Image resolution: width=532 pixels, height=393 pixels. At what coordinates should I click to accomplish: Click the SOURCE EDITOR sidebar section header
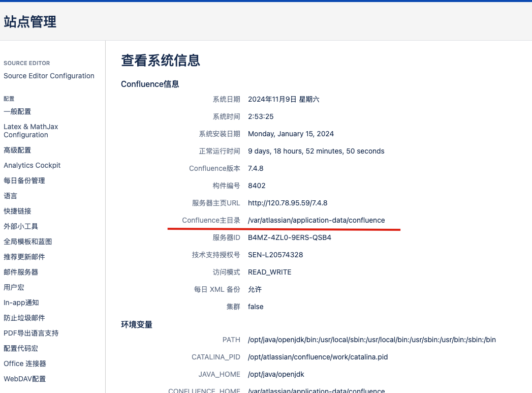coord(27,63)
